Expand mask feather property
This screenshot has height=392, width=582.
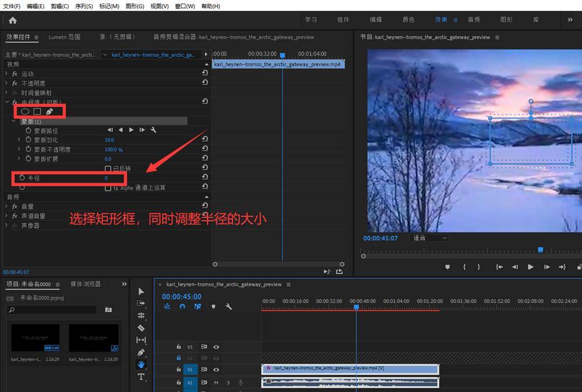[x=19, y=140]
